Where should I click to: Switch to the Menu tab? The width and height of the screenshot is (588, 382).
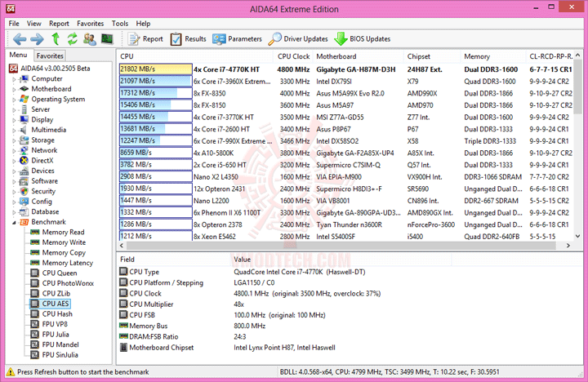point(18,55)
